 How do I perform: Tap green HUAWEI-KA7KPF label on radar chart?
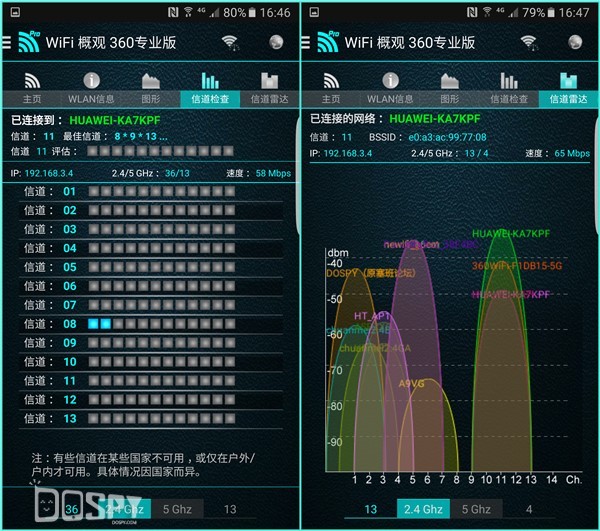coord(511,233)
